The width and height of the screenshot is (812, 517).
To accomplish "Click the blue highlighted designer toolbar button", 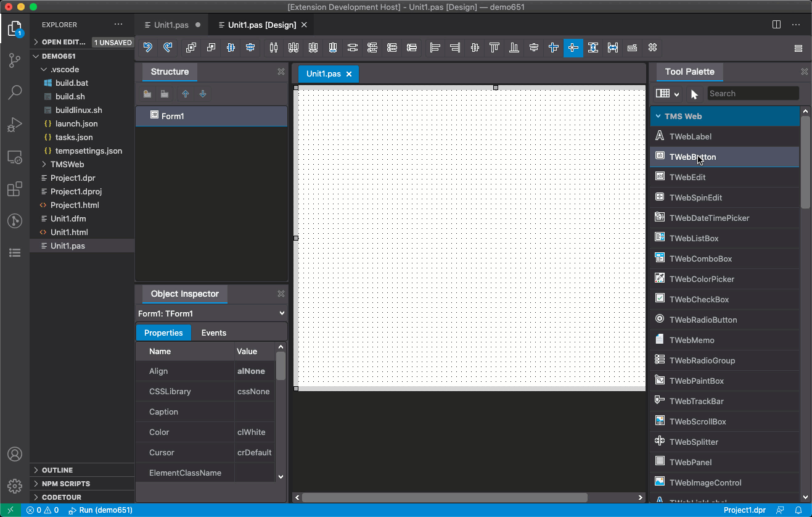I will tap(573, 48).
